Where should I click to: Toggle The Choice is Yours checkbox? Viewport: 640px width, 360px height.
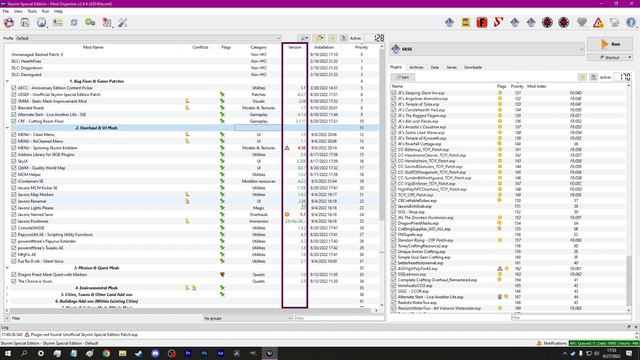point(14,281)
